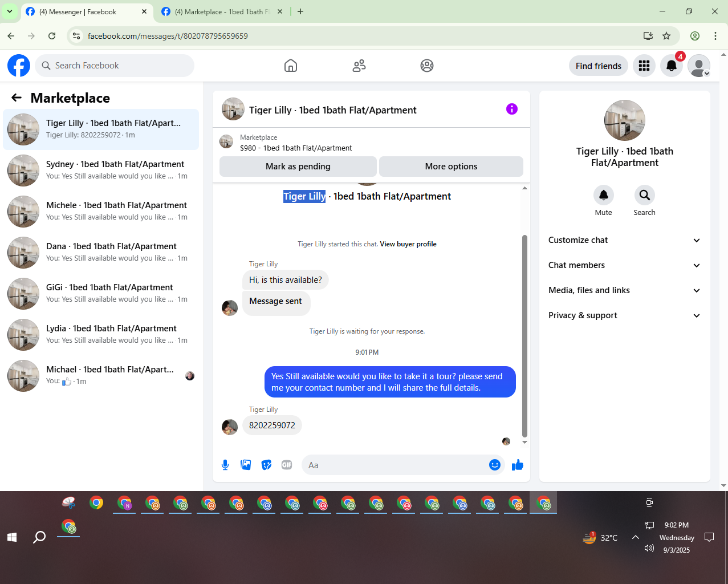Install app icon in address bar
728x584 pixels.
click(x=648, y=36)
